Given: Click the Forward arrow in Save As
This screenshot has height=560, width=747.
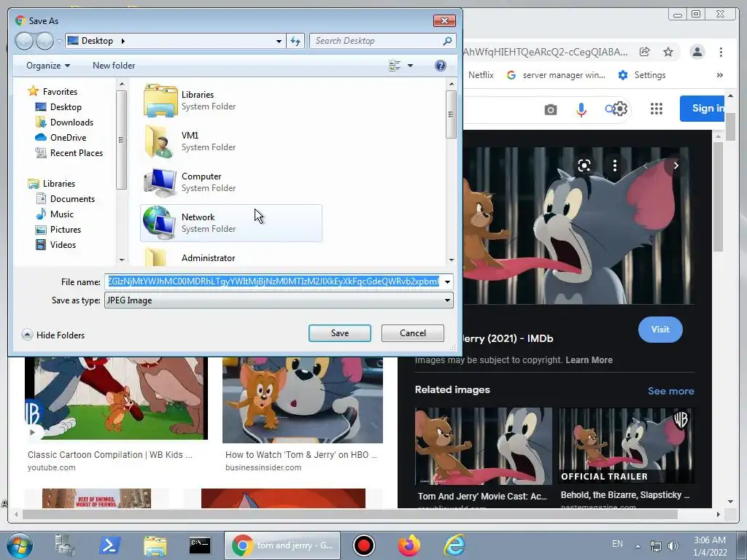Looking at the screenshot, I should [44, 41].
